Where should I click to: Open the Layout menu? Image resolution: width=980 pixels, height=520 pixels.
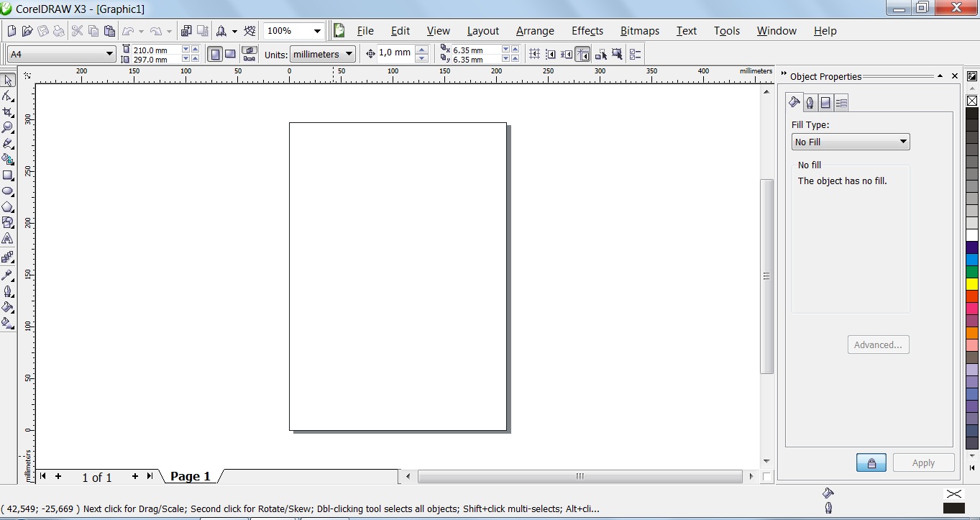point(483,31)
